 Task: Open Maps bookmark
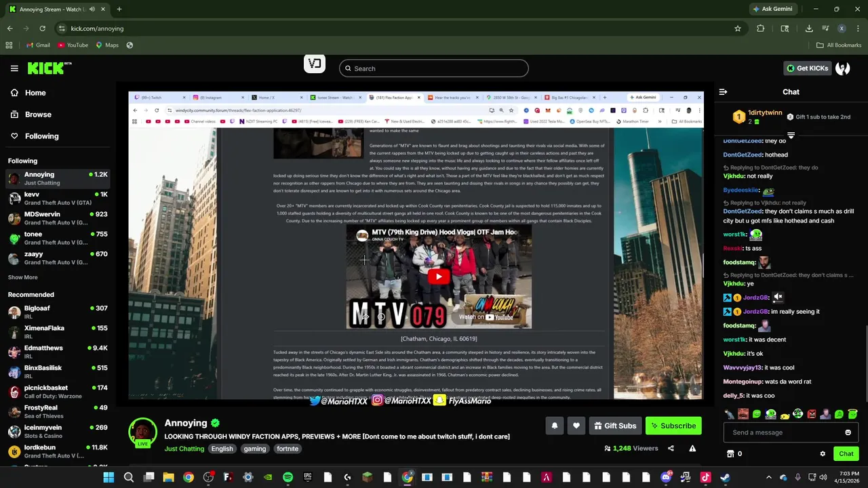point(107,45)
